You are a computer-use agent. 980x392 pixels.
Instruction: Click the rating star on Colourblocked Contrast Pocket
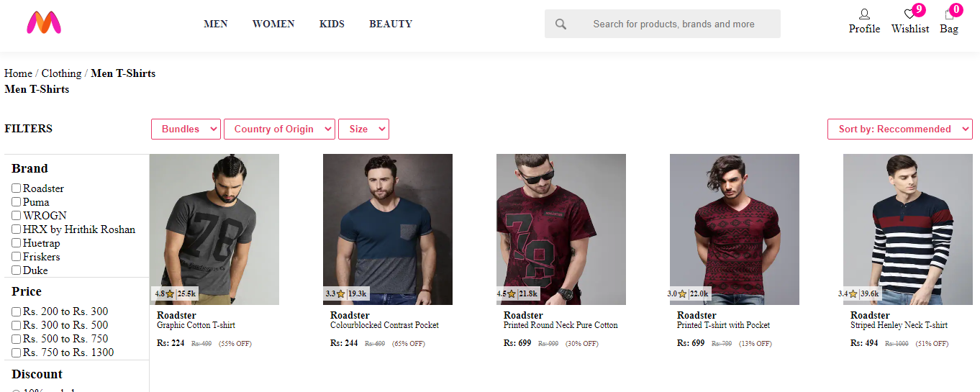(340, 294)
